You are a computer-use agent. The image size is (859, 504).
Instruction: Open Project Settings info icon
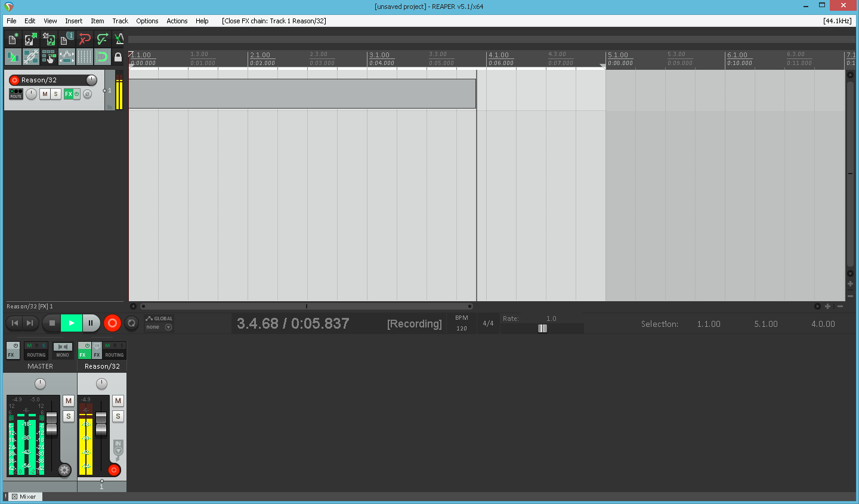[66, 39]
